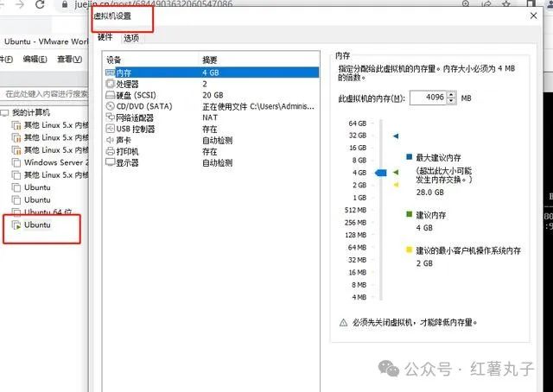
Task: Click the padlock icon beside the URL
Action: [x=65, y=4]
